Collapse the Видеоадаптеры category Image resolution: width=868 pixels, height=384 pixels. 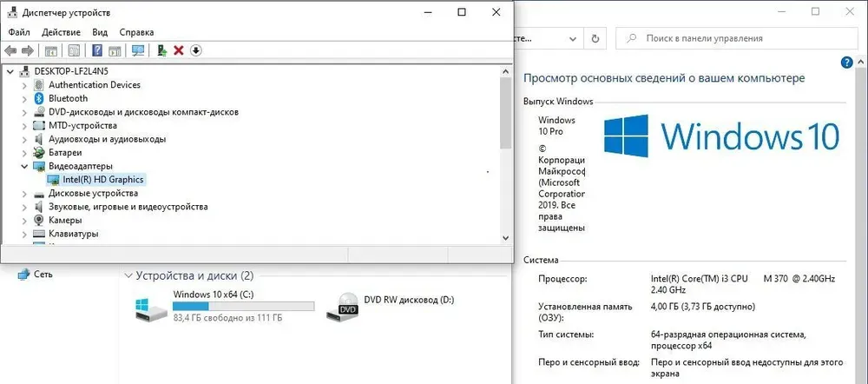pos(23,166)
